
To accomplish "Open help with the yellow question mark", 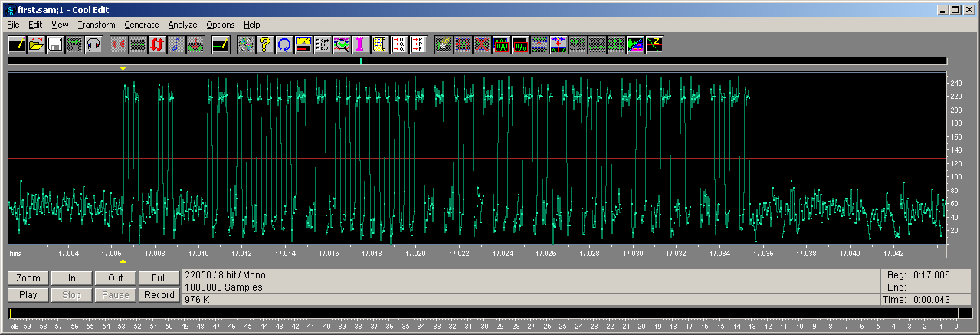I will 265,44.
